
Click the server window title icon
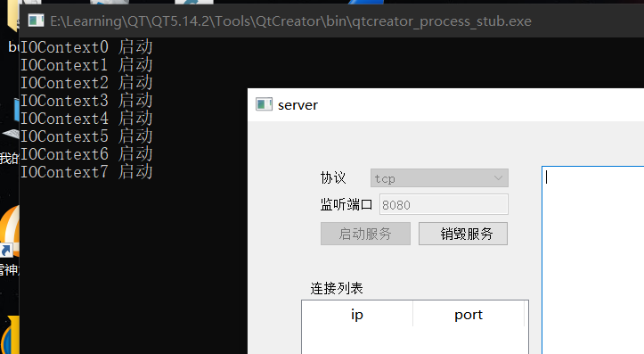tap(264, 104)
